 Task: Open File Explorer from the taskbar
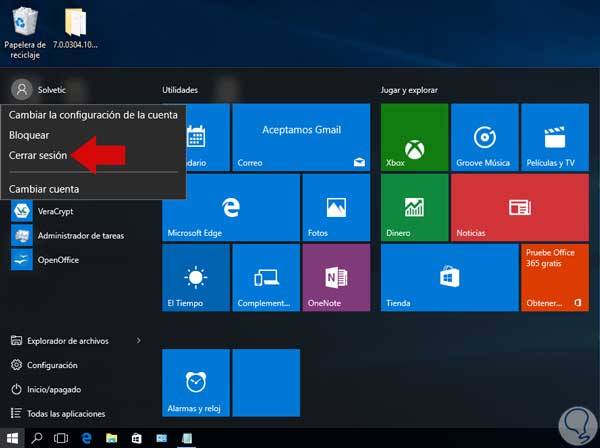click(111, 438)
